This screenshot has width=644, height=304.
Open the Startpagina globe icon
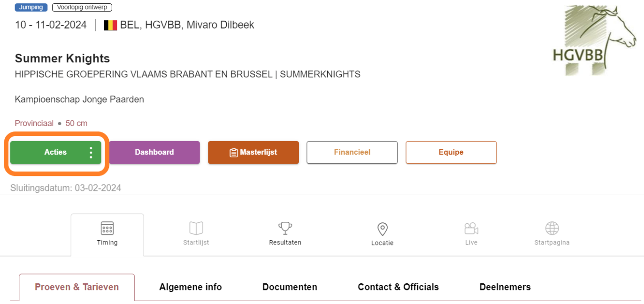pos(552,228)
